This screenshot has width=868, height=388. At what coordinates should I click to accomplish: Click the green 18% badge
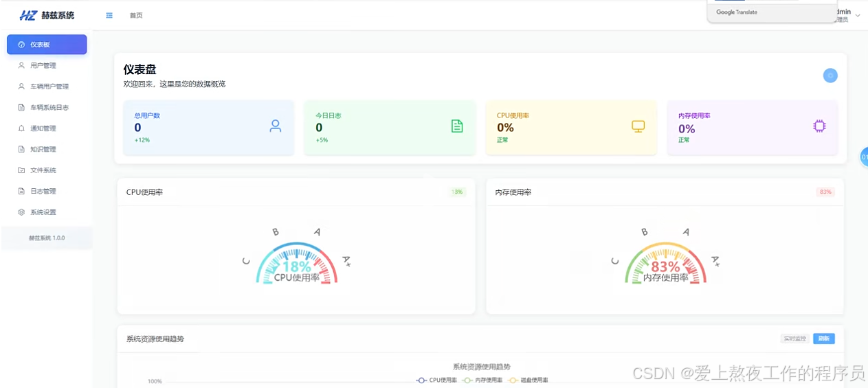[x=457, y=192]
